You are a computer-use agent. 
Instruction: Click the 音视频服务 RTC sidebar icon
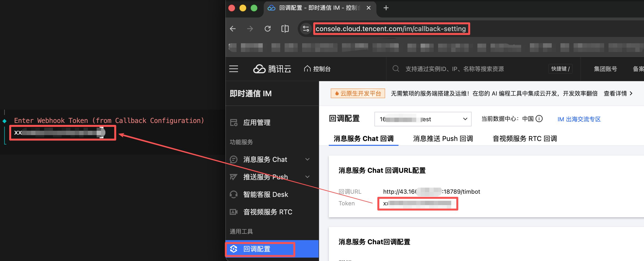point(234,212)
